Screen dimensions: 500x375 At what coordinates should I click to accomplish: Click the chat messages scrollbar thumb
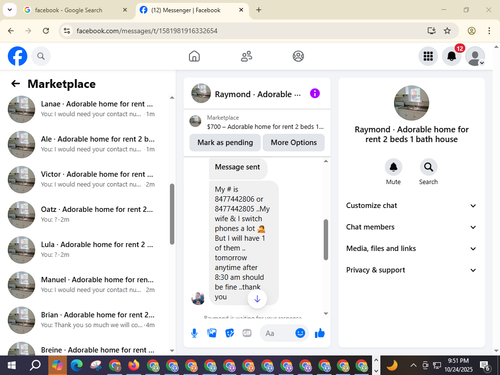(326, 239)
